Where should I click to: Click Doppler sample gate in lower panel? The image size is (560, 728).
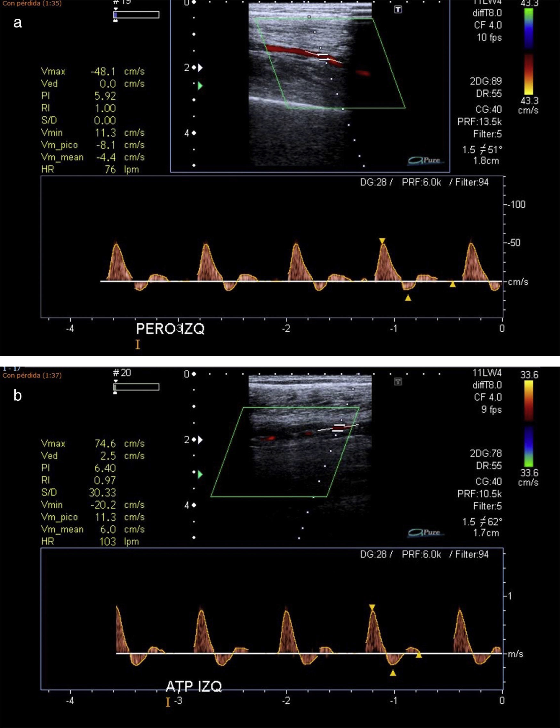click(x=338, y=428)
